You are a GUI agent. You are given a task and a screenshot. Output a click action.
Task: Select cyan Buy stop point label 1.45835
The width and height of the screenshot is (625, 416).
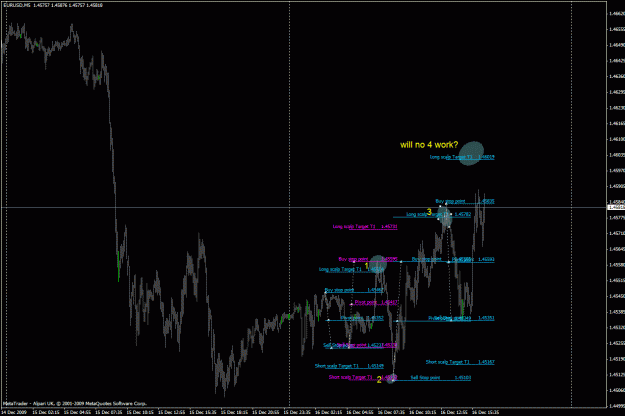[465, 201]
